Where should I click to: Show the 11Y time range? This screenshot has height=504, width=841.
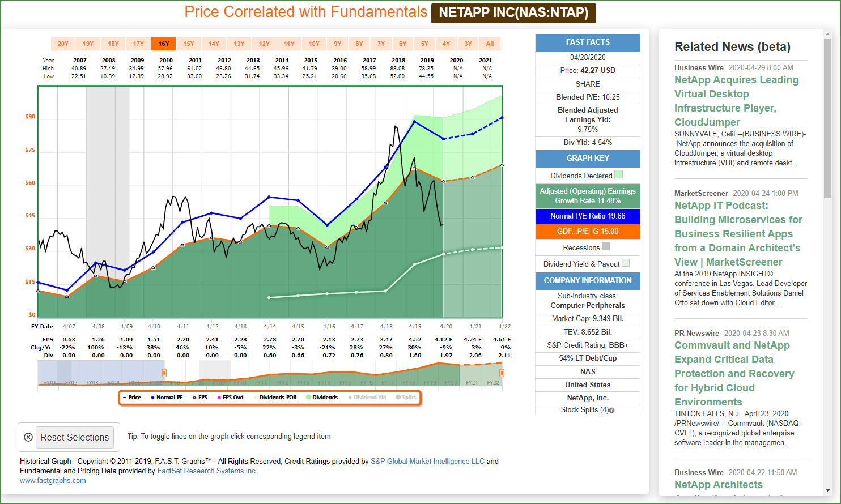pos(289,44)
